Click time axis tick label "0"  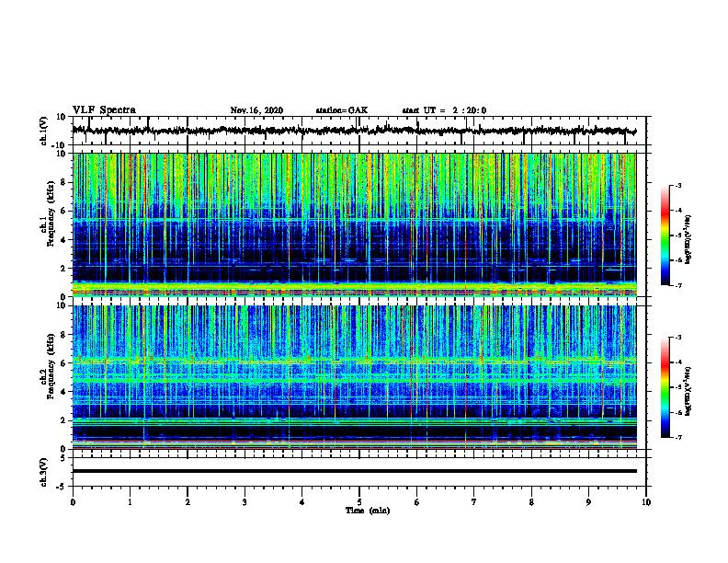pos(73,502)
